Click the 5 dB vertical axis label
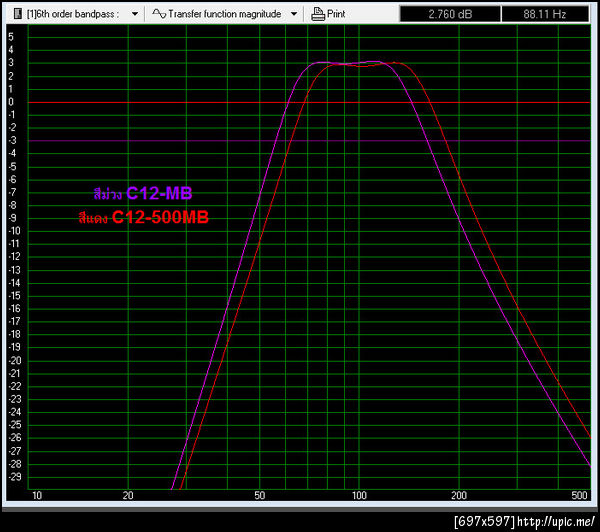The height and width of the screenshot is (532, 600). [x=11, y=37]
